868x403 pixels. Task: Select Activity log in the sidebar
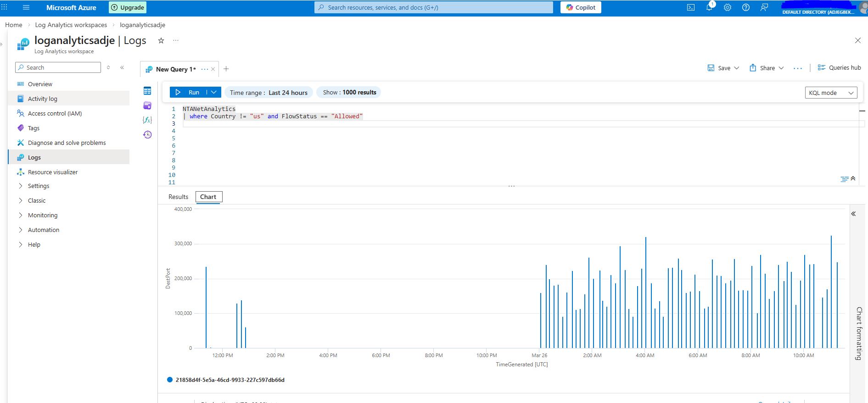pos(43,99)
